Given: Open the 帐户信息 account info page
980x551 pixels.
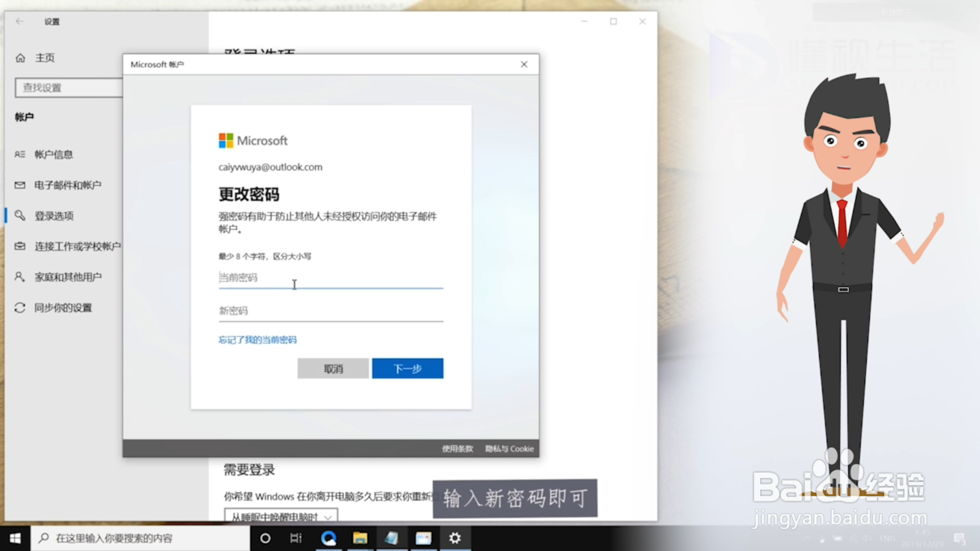Looking at the screenshot, I should point(54,154).
